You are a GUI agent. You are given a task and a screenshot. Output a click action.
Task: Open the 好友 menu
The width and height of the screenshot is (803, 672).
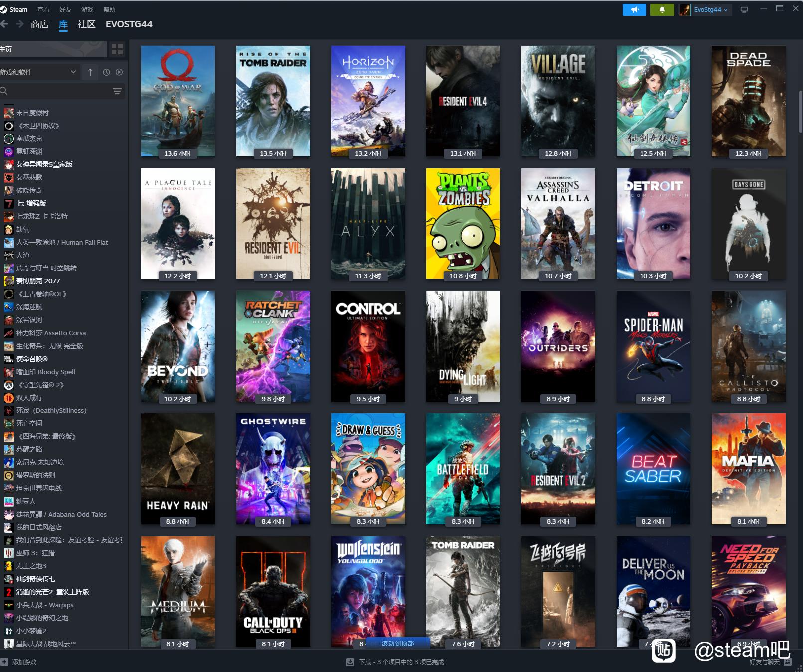click(x=65, y=10)
